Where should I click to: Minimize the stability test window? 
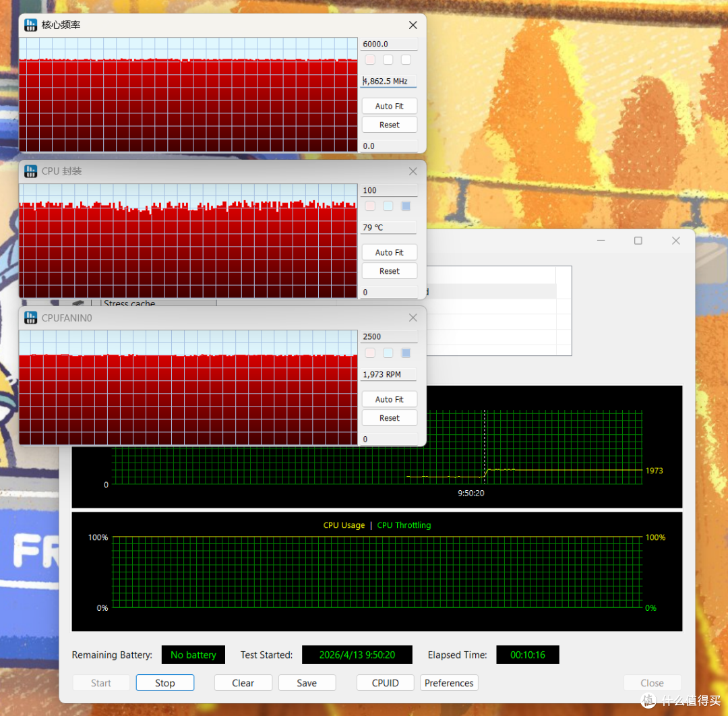click(601, 241)
